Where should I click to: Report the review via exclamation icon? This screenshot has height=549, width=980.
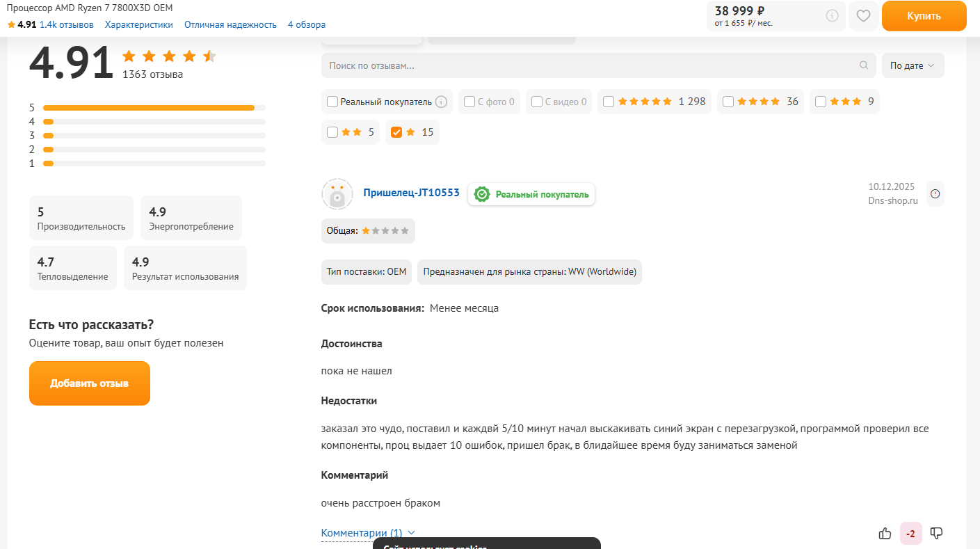point(935,194)
